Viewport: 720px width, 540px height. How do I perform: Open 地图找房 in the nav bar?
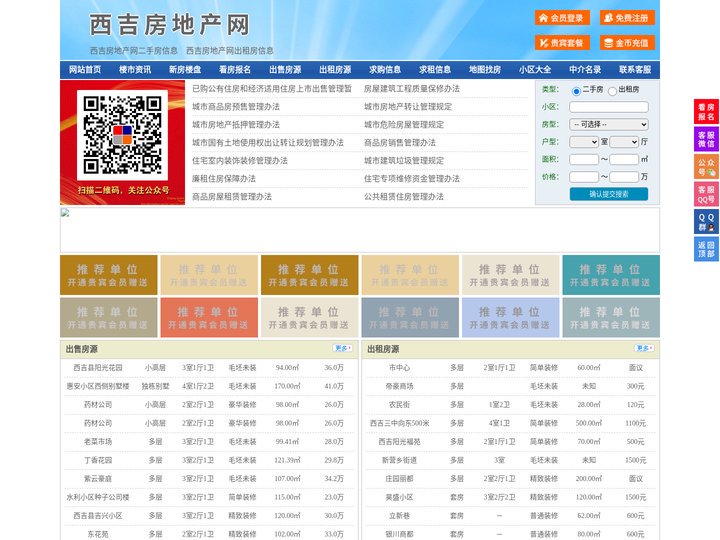click(x=485, y=70)
